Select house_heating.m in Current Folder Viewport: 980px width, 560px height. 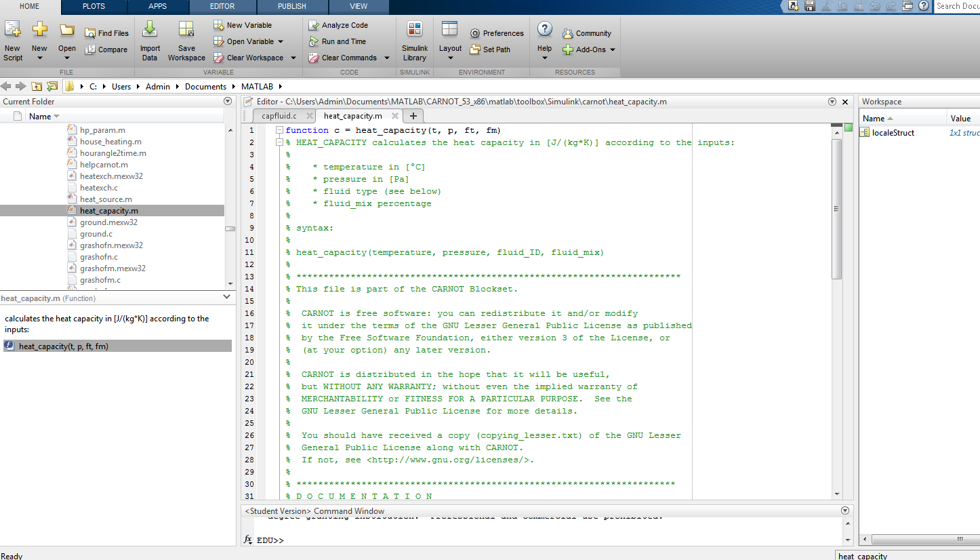[x=110, y=142]
